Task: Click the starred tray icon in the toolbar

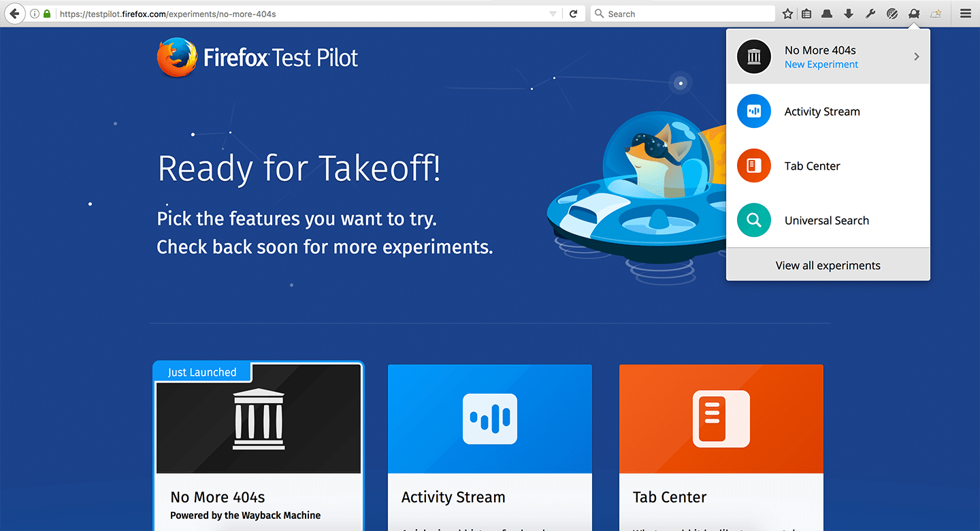Action: pyautogui.click(x=936, y=14)
